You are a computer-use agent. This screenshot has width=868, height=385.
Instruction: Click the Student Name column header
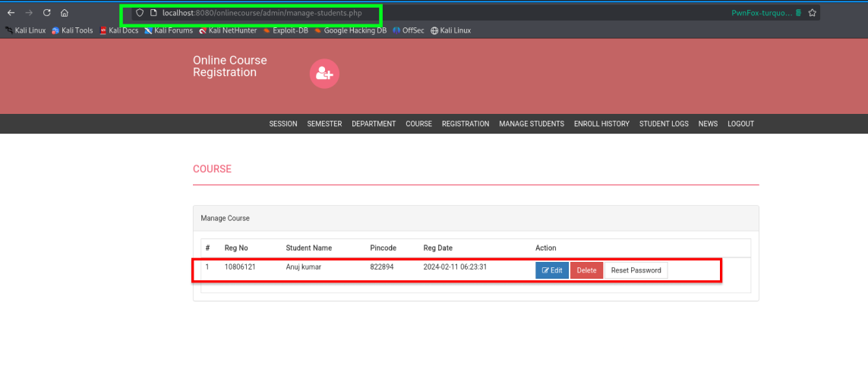coord(309,248)
